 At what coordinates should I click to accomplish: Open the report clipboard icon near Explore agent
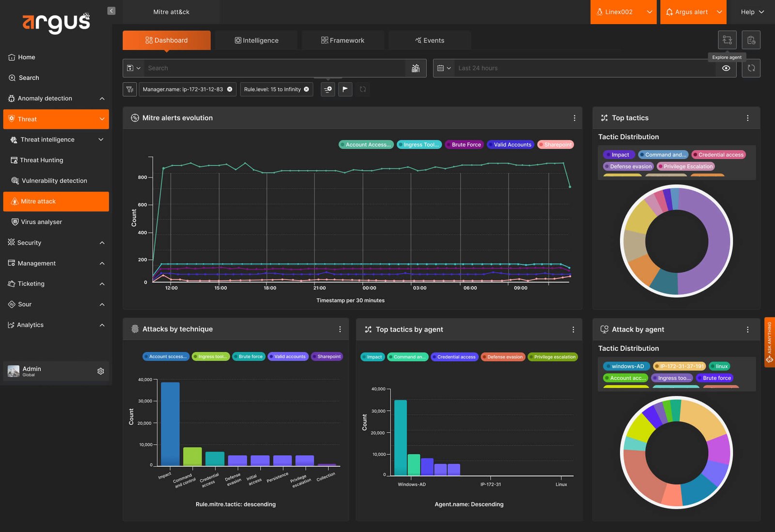tap(751, 40)
